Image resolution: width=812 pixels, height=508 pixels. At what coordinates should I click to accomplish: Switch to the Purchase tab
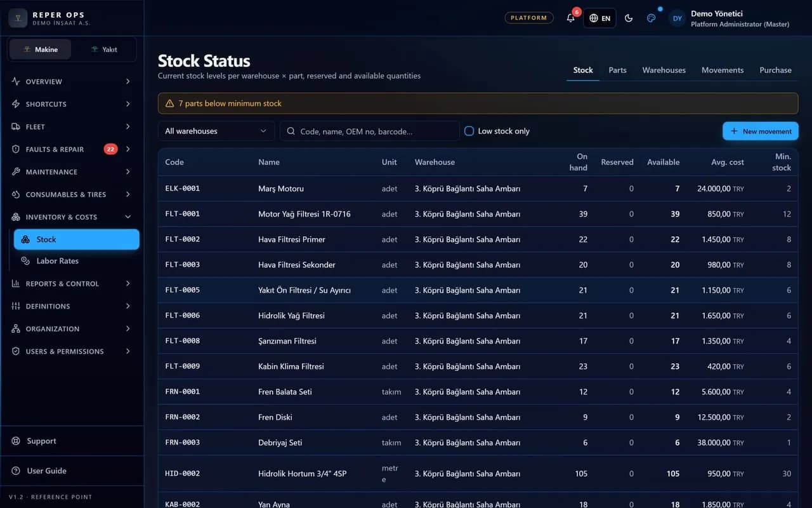(775, 70)
